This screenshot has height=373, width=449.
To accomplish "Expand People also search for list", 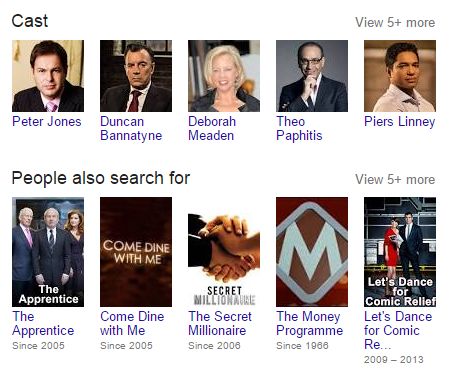I will click(x=395, y=180).
